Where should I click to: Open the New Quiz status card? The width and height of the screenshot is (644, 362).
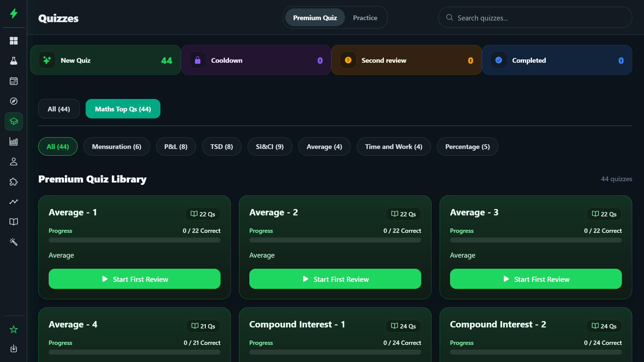point(105,60)
